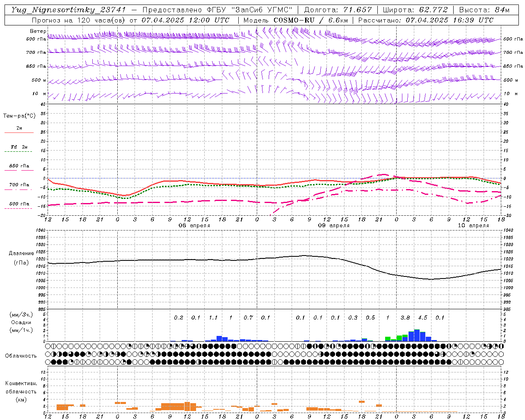This screenshot has width=525, height=420.
Task: Click the 4.5 three-hour precipitation value
Action: (422, 317)
